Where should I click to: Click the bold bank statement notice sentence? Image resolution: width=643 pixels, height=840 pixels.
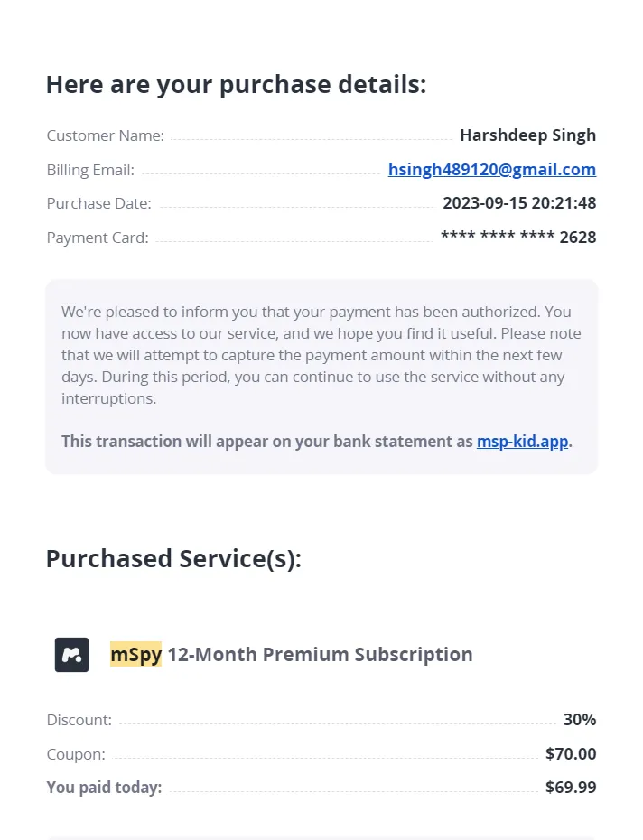point(267,442)
